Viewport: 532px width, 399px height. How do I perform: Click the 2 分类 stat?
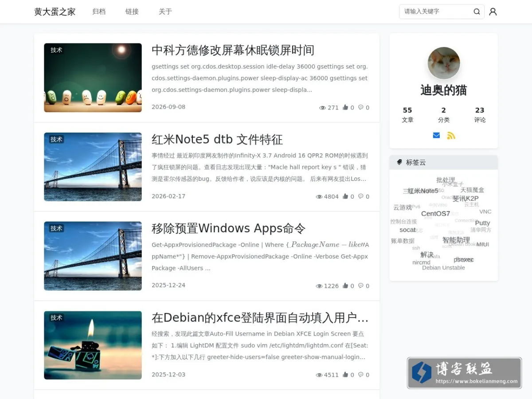coord(444,115)
